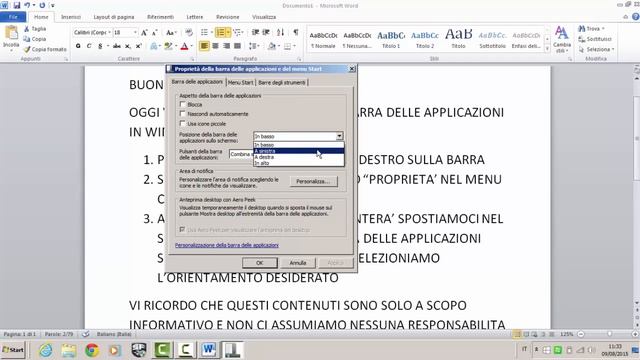Viewport: 640px width, 360px height.
Task: Switch to the Barre degli strumenti tab
Action: click(282, 82)
